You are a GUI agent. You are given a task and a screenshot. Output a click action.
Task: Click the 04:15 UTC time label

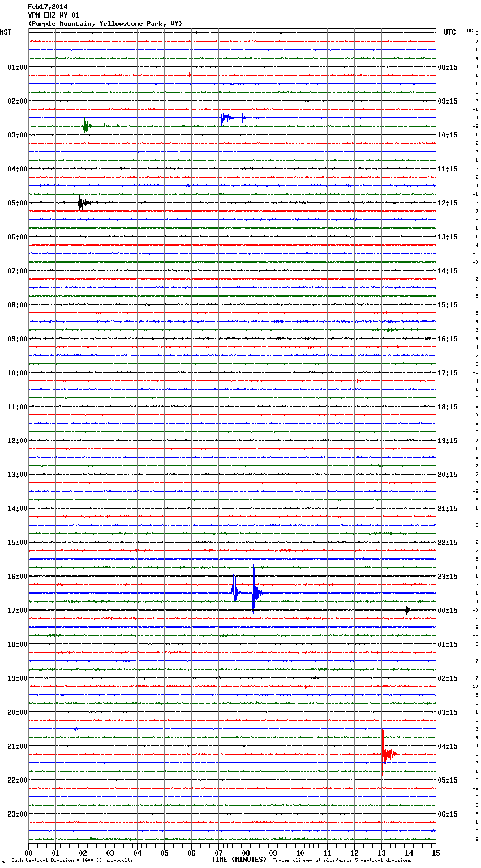[x=448, y=746]
